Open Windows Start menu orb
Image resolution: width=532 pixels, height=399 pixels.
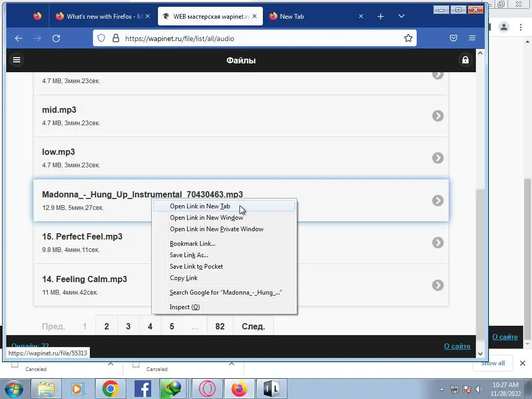coord(14,389)
